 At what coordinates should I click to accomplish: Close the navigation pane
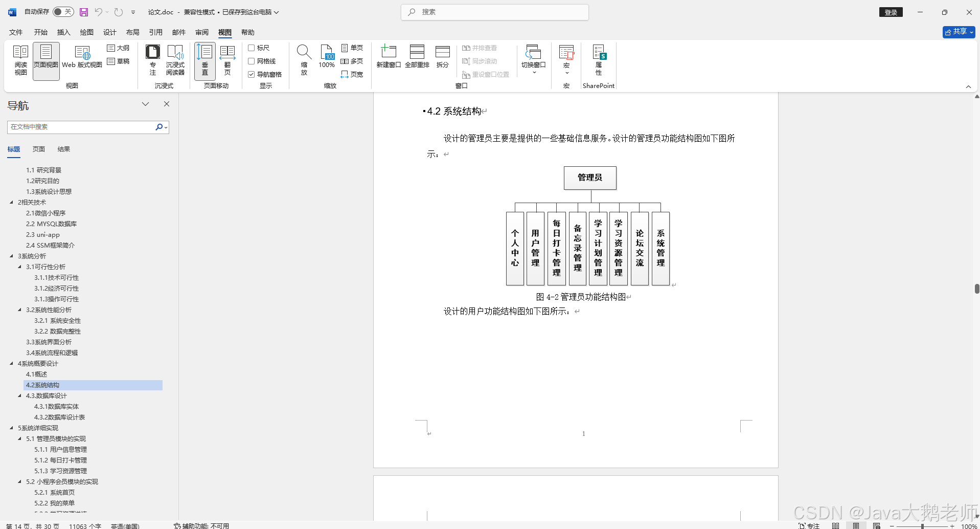(167, 104)
